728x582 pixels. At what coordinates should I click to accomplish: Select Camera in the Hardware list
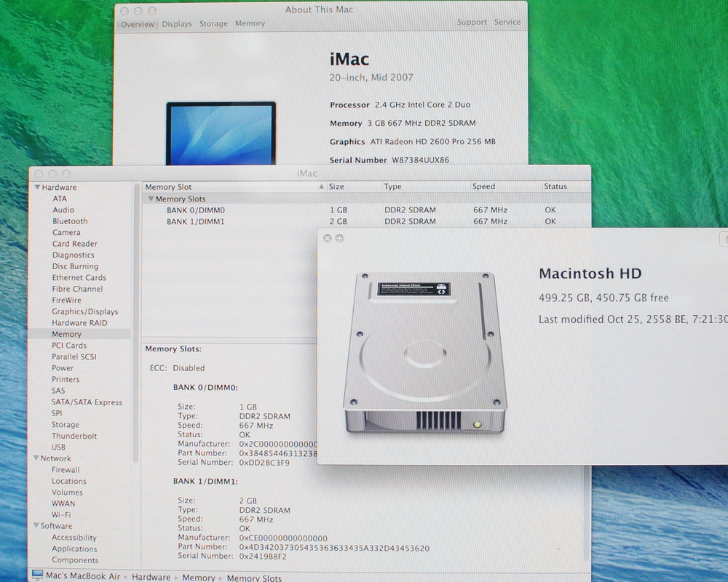click(66, 233)
